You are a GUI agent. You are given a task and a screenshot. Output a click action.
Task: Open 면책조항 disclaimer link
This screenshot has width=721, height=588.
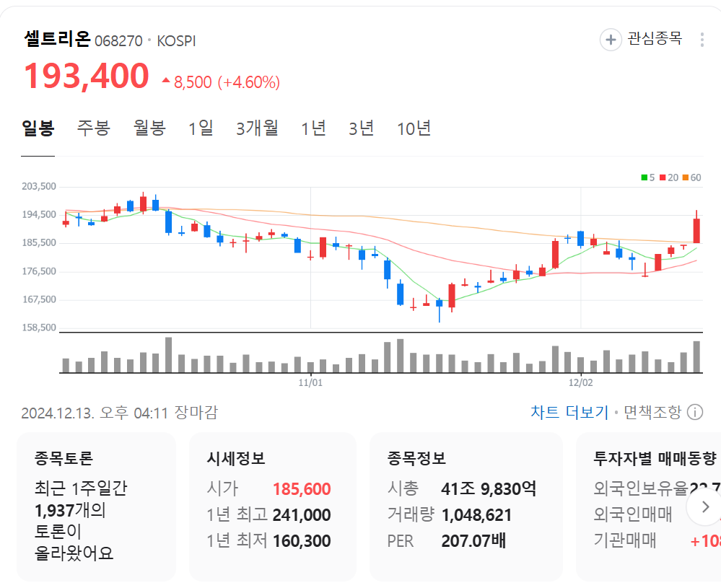tap(652, 413)
